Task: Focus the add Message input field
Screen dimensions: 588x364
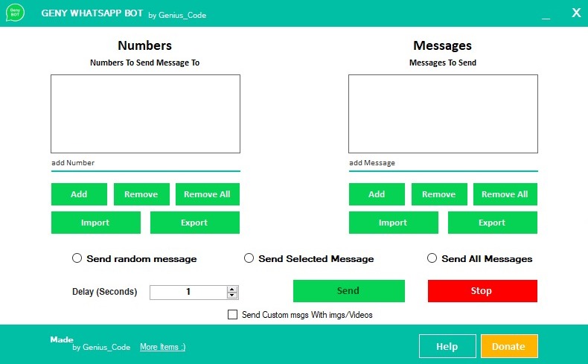Action: point(444,163)
